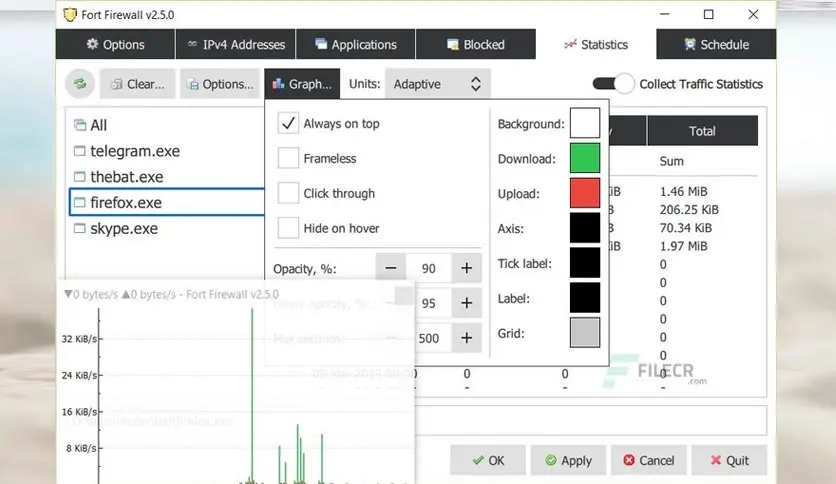Open the Options... button beside Clear
The height and width of the screenshot is (484, 836).
pos(220,84)
